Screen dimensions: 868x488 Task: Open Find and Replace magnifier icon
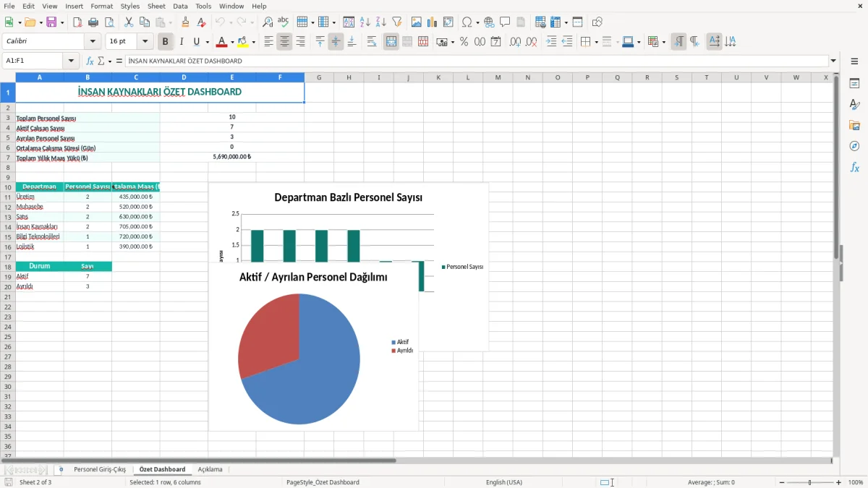click(268, 22)
